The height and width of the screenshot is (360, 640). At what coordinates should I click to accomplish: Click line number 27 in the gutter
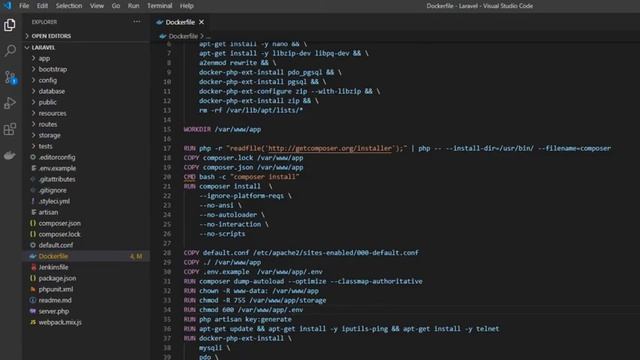[x=167, y=243]
